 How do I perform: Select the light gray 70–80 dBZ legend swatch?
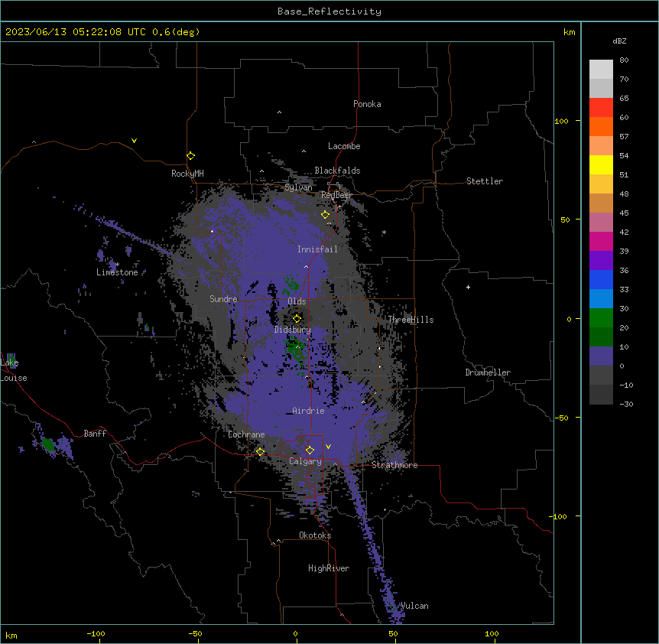[x=601, y=69]
